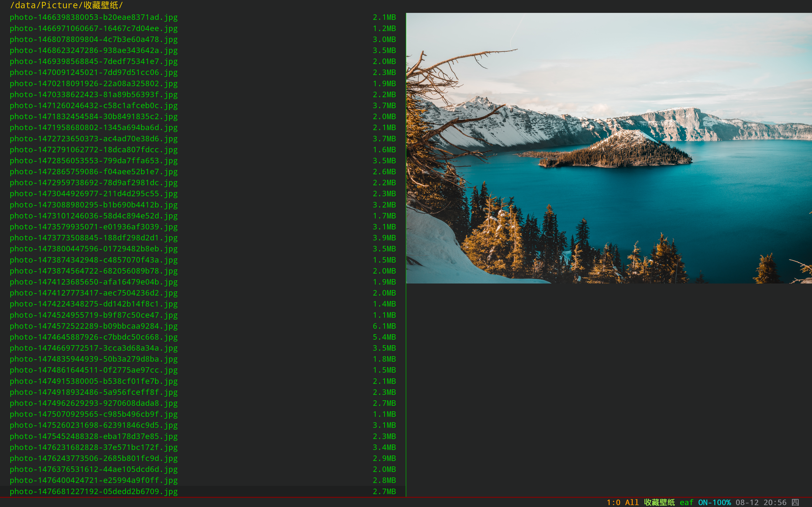Click the eaf mode indicator in status bar

point(686,502)
